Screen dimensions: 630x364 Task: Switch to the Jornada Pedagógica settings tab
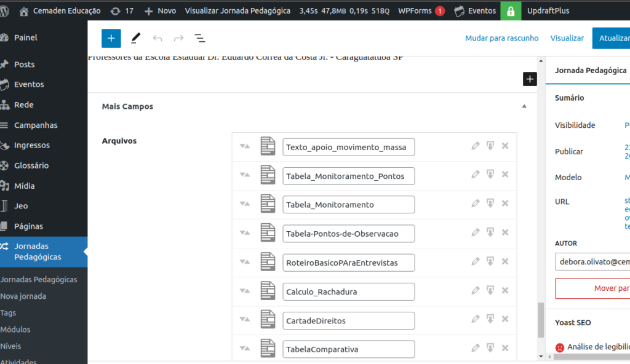pyautogui.click(x=590, y=71)
